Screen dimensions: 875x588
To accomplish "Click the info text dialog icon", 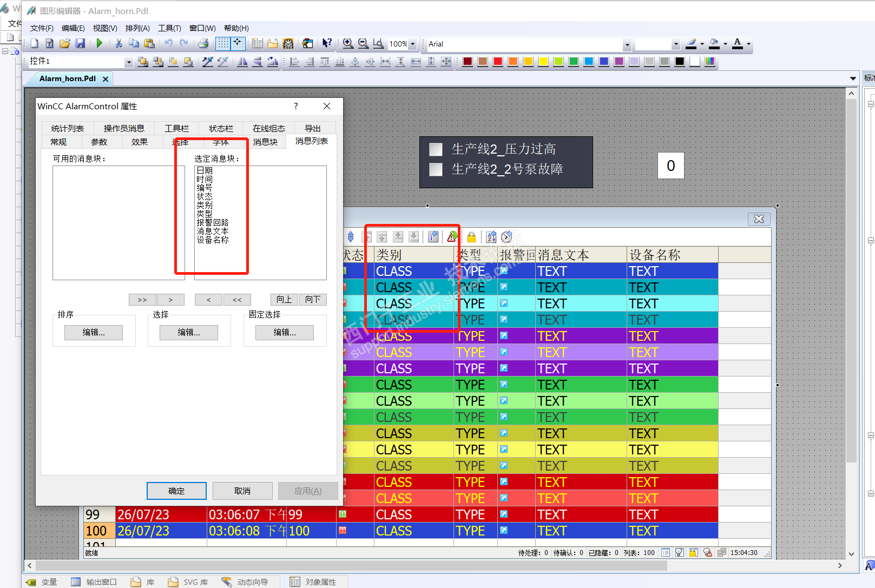I will pos(433,236).
